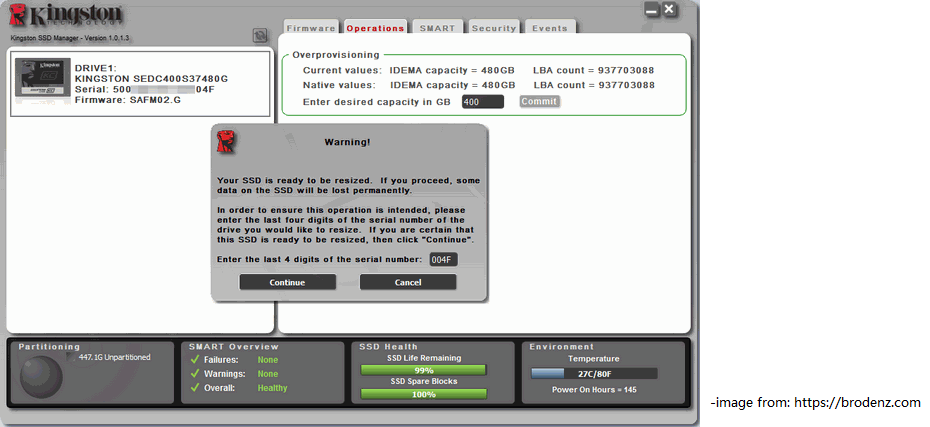Click Continue in the Warning dialog

click(x=287, y=282)
